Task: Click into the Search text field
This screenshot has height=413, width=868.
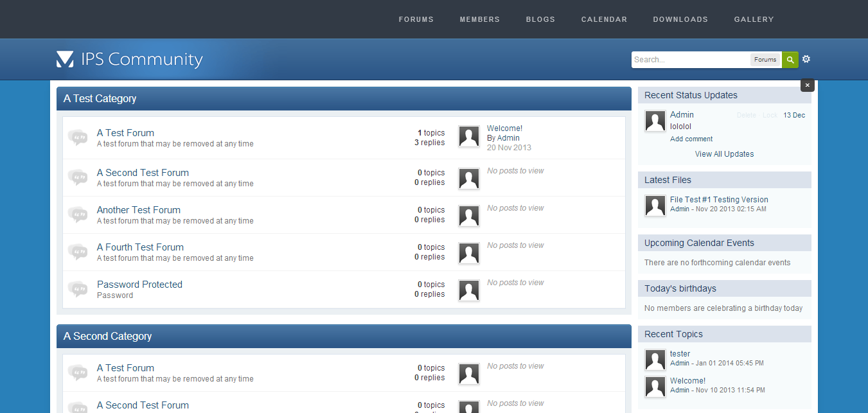Action: tap(690, 60)
